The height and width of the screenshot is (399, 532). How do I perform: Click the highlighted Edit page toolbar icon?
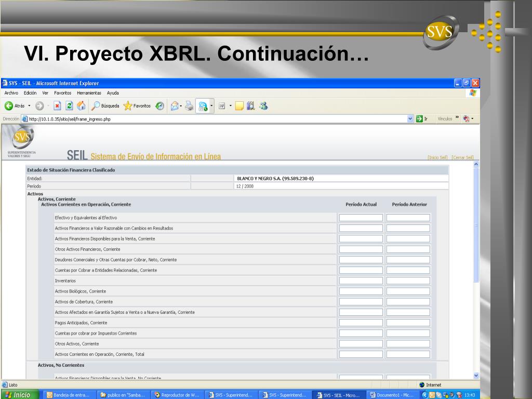[x=203, y=106]
